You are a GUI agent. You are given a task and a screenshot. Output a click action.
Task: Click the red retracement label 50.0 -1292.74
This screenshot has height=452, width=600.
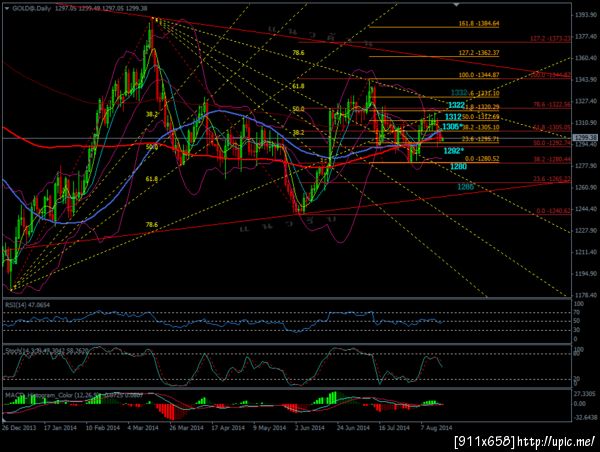(552, 143)
